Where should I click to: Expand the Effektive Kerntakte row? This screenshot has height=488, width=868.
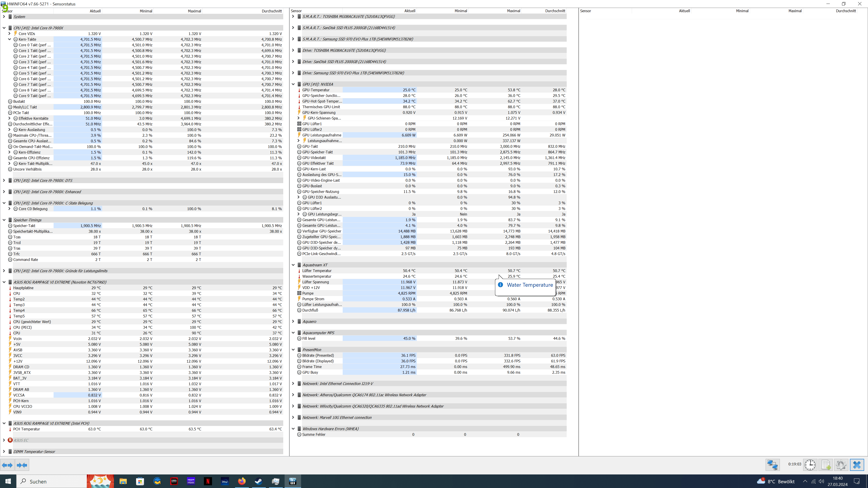(9, 119)
